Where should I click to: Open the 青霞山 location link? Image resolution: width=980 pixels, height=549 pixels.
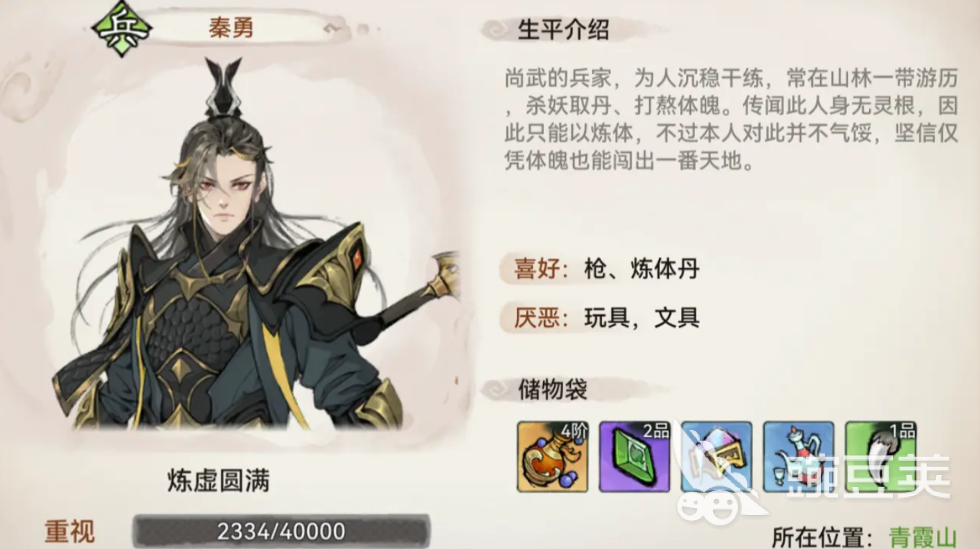[922, 537]
